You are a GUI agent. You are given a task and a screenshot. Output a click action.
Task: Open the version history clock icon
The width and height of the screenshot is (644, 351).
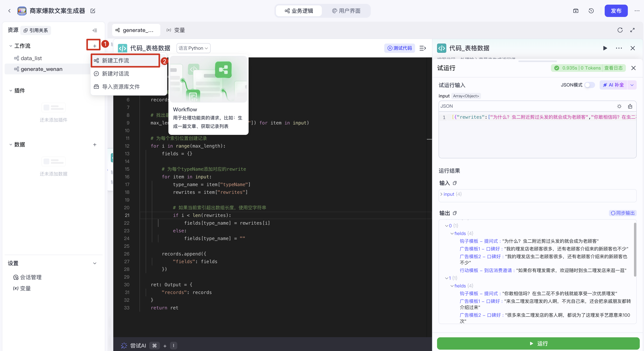(x=591, y=11)
